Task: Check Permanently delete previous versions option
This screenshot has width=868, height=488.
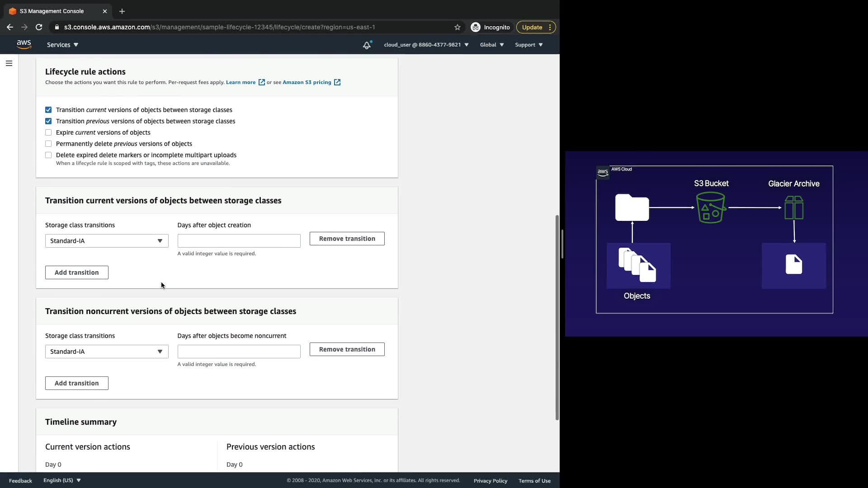Action: pyautogui.click(x=48, y=144)
